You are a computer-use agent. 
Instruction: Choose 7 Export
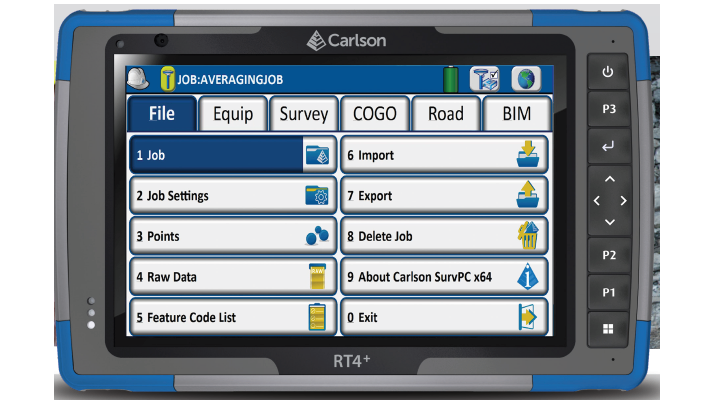[x=444, y=195]
